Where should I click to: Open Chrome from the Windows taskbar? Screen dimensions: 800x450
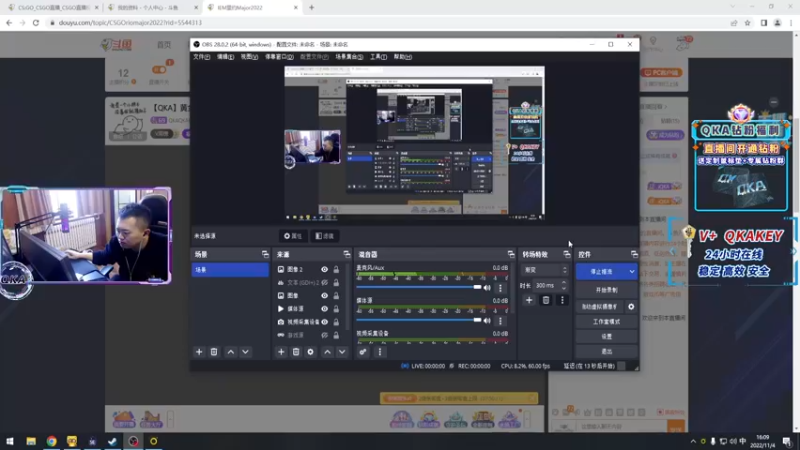(x=52, y=441)
